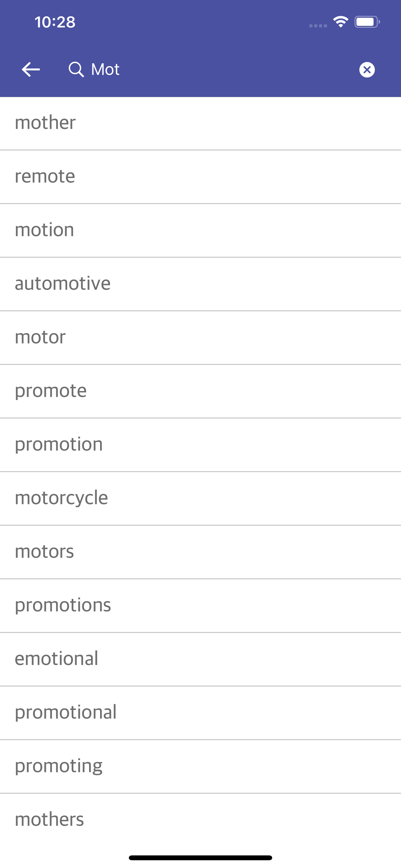Tap the battery status icon

pos(367,22)
